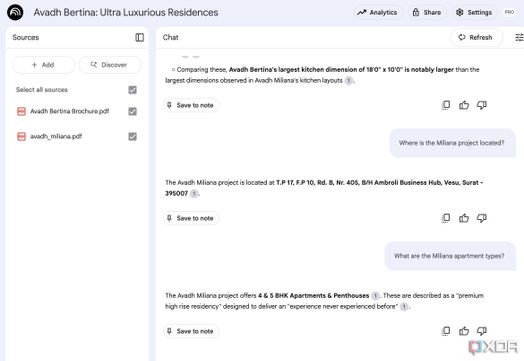Viewport: 524px width, 361px height.
Task: Add a new source
Action: pyautogui.click(x=43, y=65)
